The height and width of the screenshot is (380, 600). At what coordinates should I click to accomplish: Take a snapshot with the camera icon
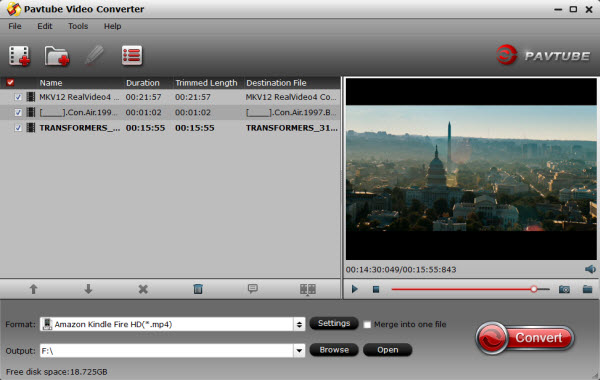point(564,289)
